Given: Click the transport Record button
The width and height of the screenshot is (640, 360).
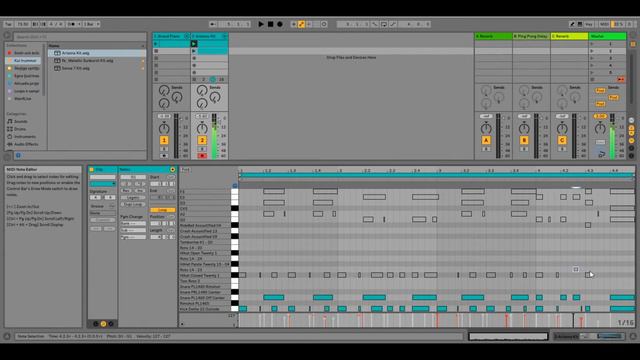Looking at the screenshot, I should tap(280, 24).
